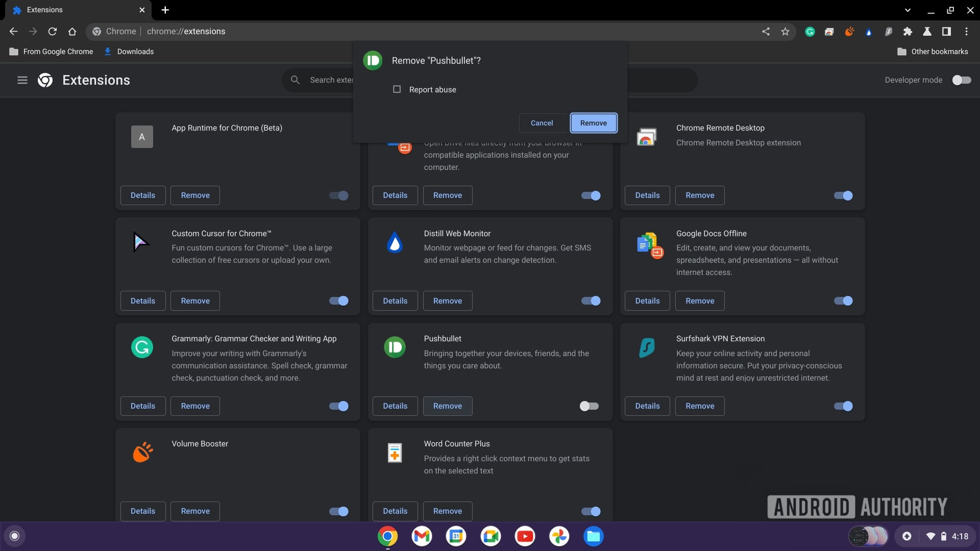This screenshot has width=980, height=551.
Task: Remove Chrome Remote Desktop extension
Action: coord(700,195)
